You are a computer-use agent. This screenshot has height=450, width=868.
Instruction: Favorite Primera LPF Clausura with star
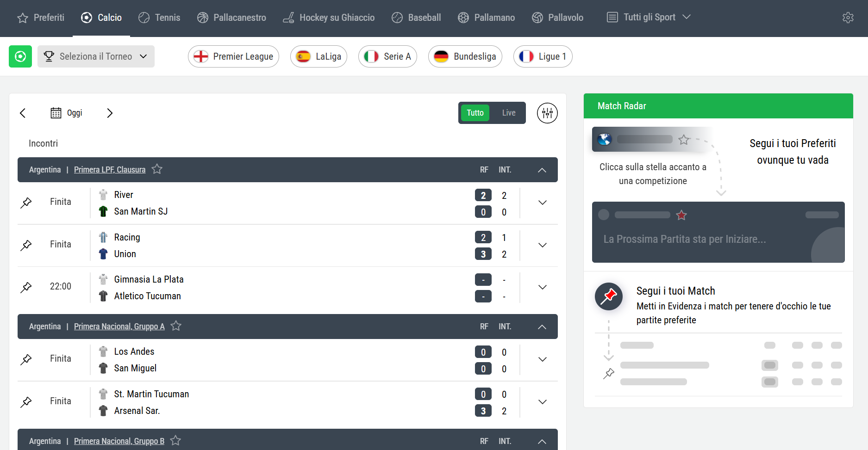157,169
